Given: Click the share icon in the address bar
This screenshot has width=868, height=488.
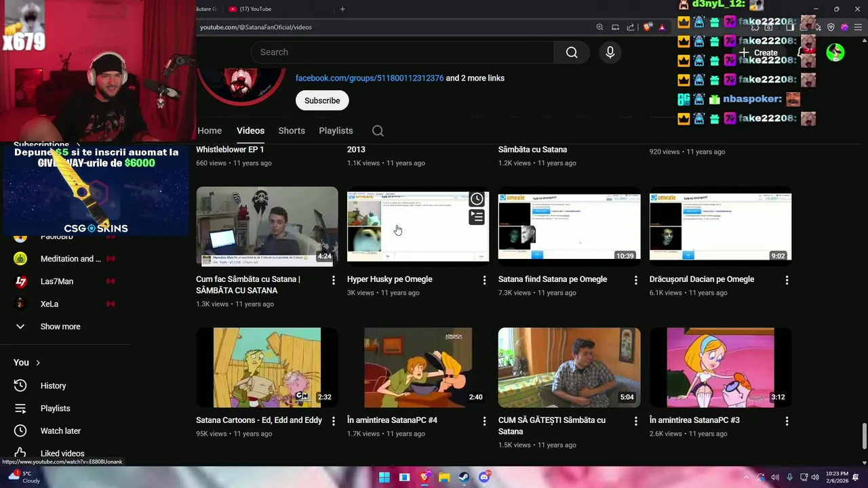Looking at the screenshot, I should pos(631,27).
